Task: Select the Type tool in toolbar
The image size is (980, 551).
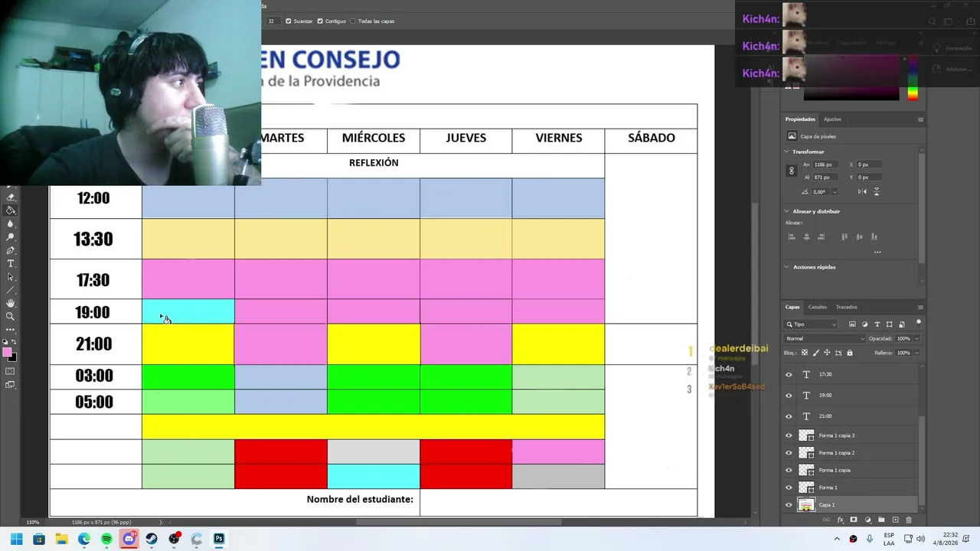Action: point(11,263)
